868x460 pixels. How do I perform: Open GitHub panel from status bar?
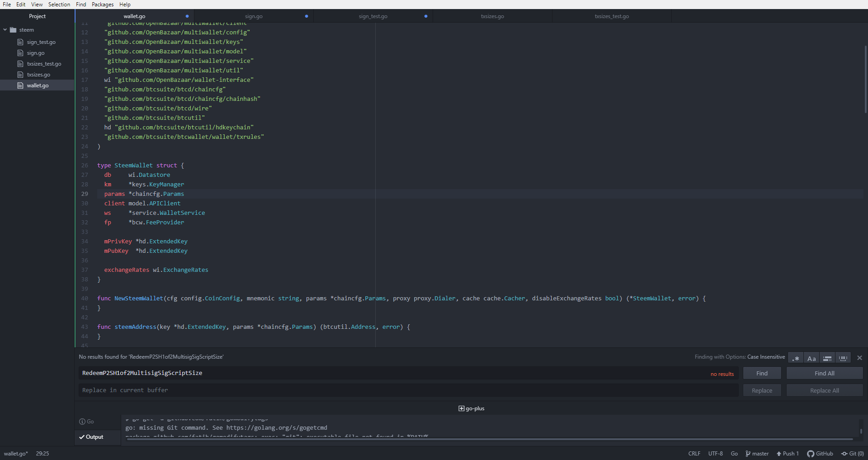point(820,454)
